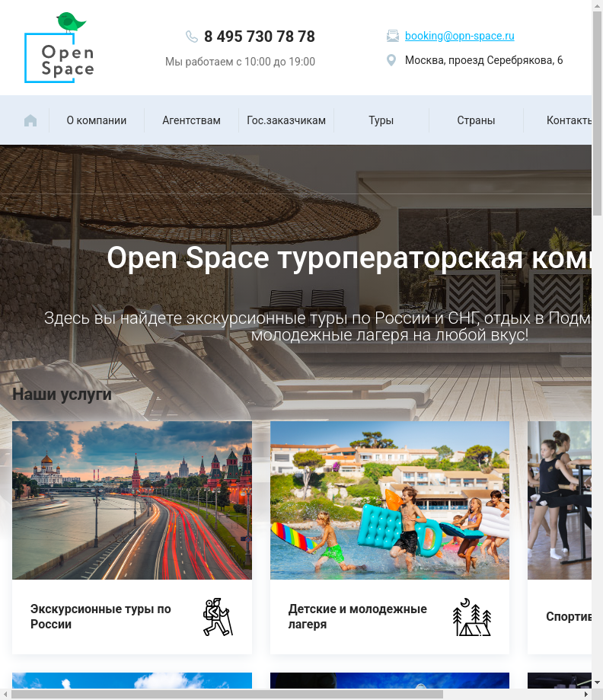Viewport: 603px width, 700px height.
Task: Click the Open Space туроператорская hero heading
Action: [x=349, y=258]
